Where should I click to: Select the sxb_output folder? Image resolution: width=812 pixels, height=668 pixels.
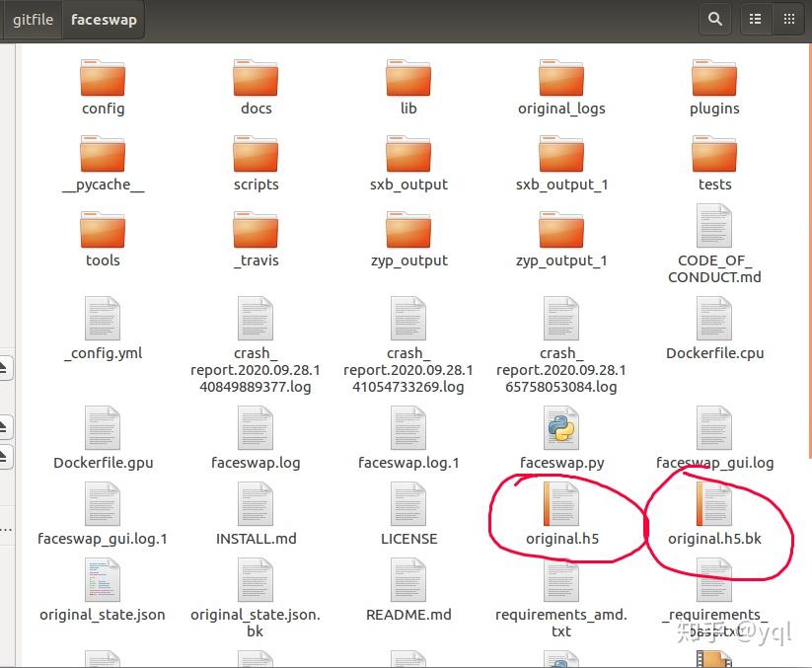pos(408,154)
